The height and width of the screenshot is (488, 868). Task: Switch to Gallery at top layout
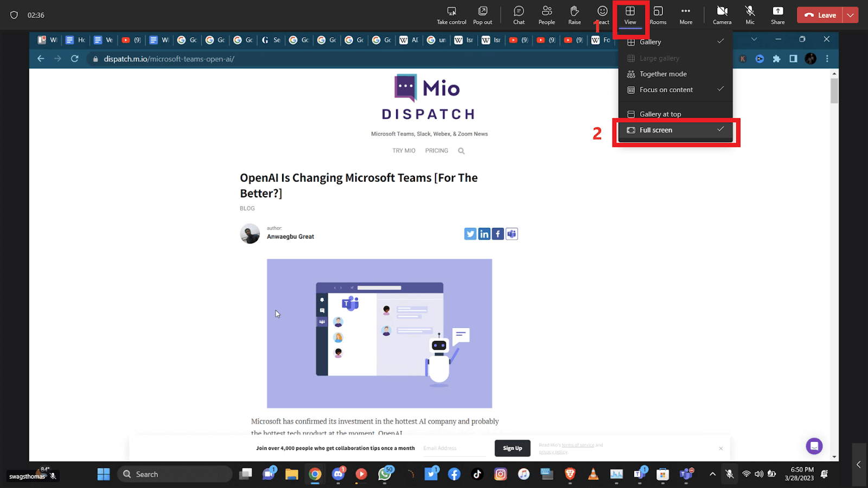[660, 114]
